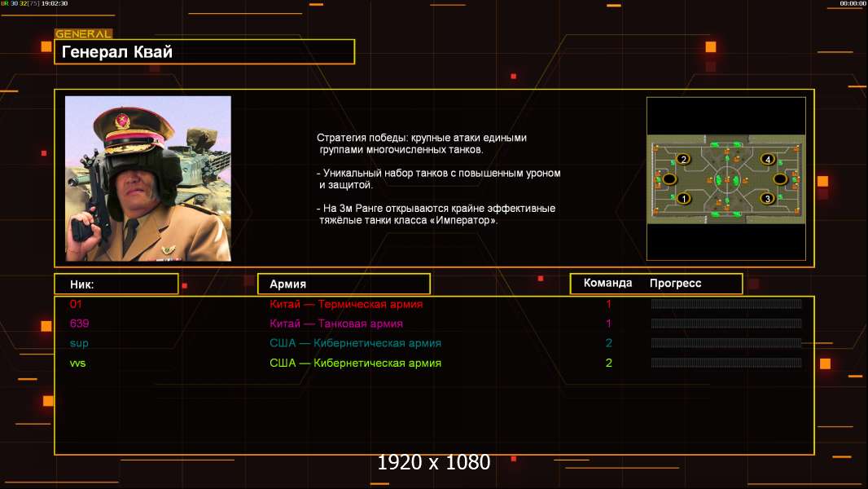Select the 'Команда' column header
868x489 pixels.
pos(607,283)
